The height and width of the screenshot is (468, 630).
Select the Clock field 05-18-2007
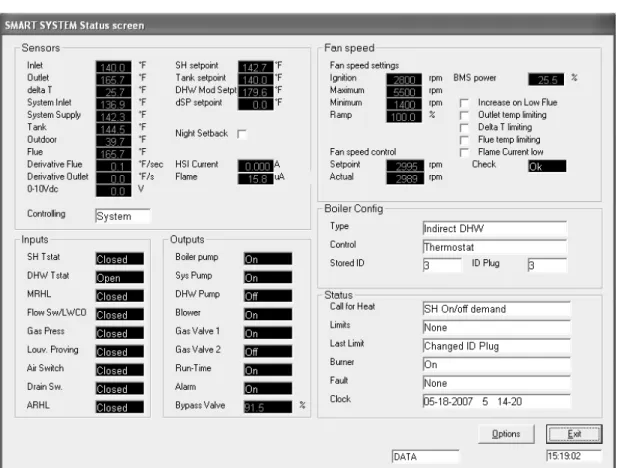(496, 401)
